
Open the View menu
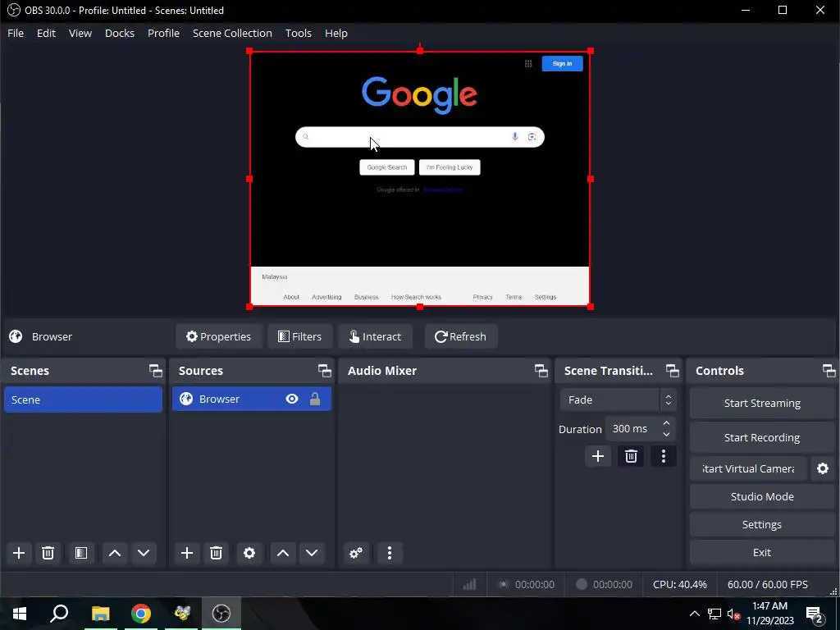[80, 33]
